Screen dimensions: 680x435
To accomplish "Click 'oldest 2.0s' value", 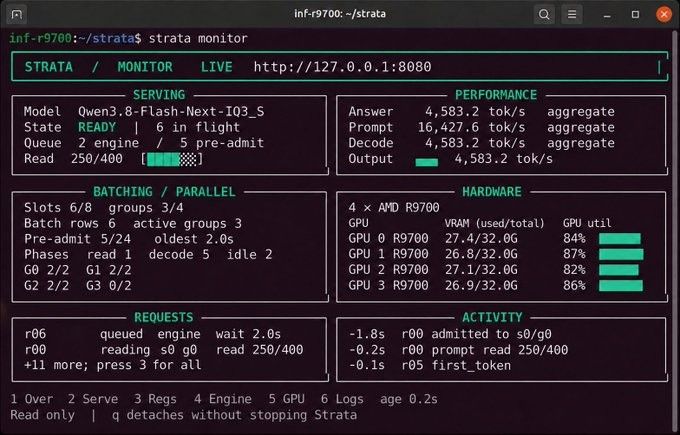I will point(194,239).
